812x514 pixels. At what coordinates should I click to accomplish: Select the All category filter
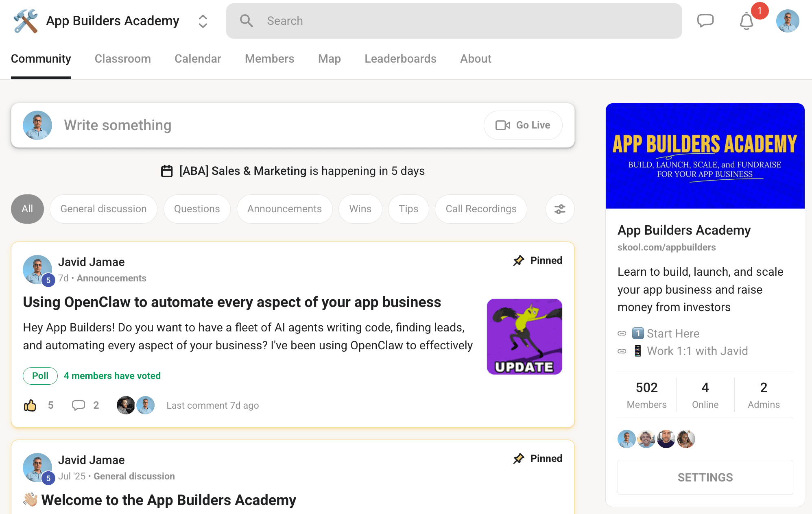click(x=27, y=209)
